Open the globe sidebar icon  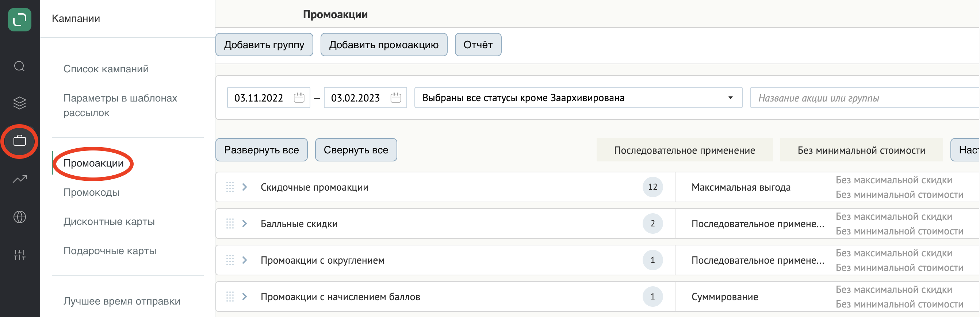coord(20,217)
